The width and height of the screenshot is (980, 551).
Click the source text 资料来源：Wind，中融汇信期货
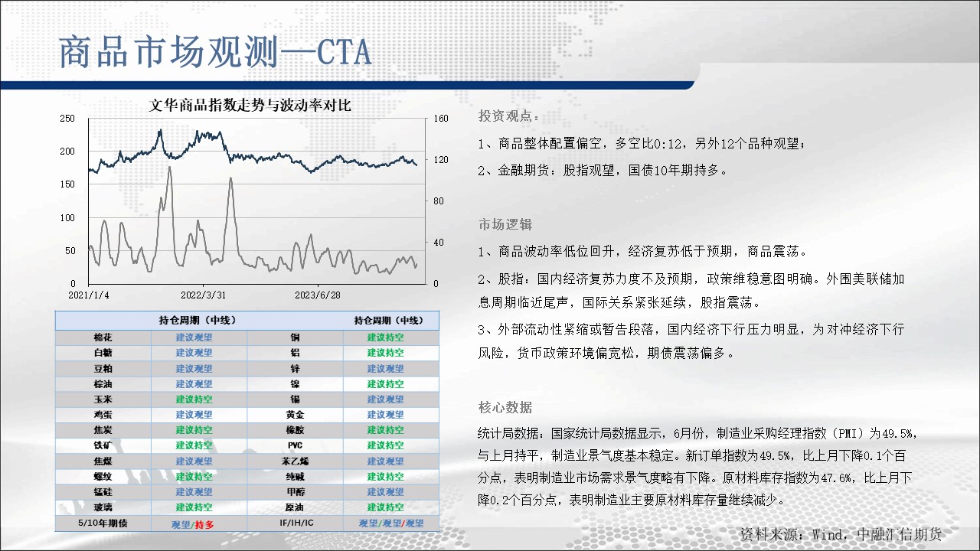(840, 533)
